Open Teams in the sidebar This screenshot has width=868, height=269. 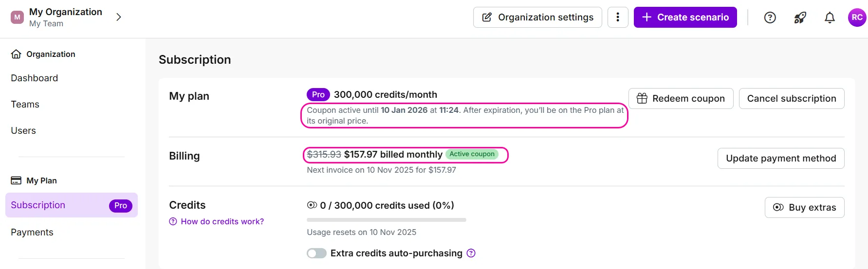click(25, 105)
